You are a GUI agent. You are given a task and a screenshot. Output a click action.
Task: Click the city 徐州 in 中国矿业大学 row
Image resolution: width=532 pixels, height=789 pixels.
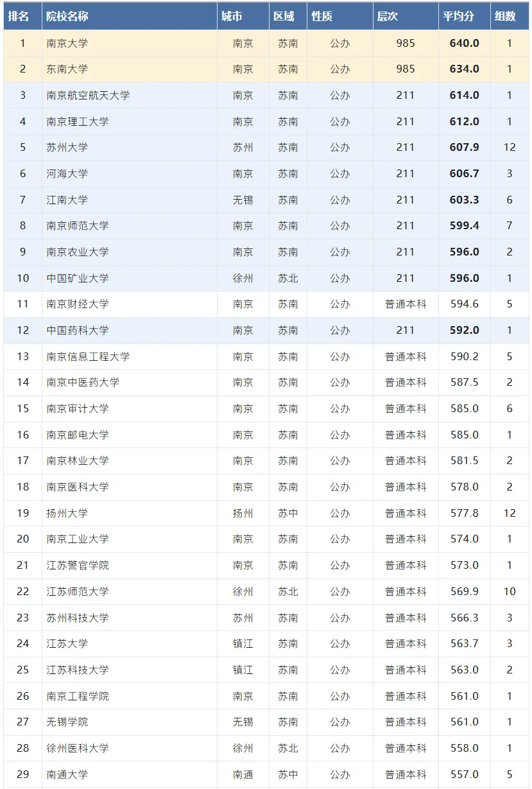coord(243,279)
